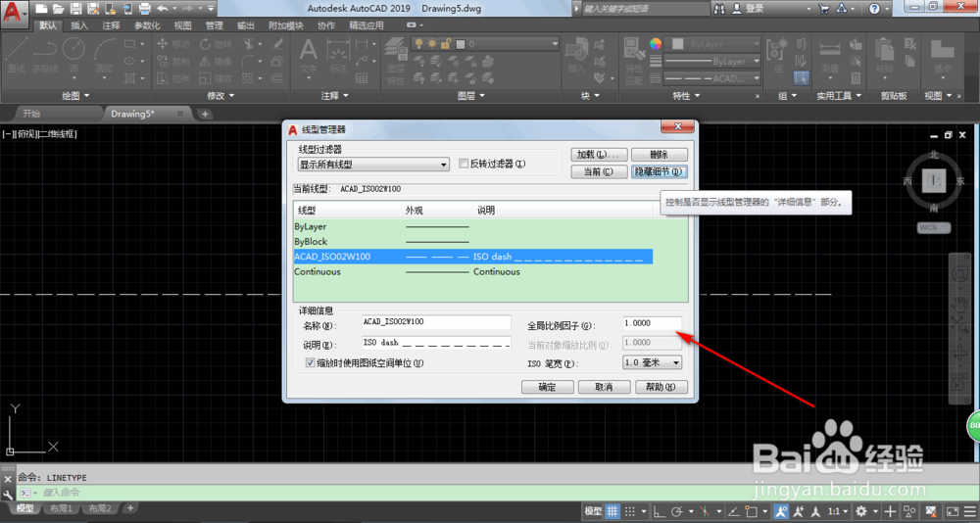Toggle the reverse filter (反转过滤器) checkbox
The image size is (980, 523).
pos(464,164)
